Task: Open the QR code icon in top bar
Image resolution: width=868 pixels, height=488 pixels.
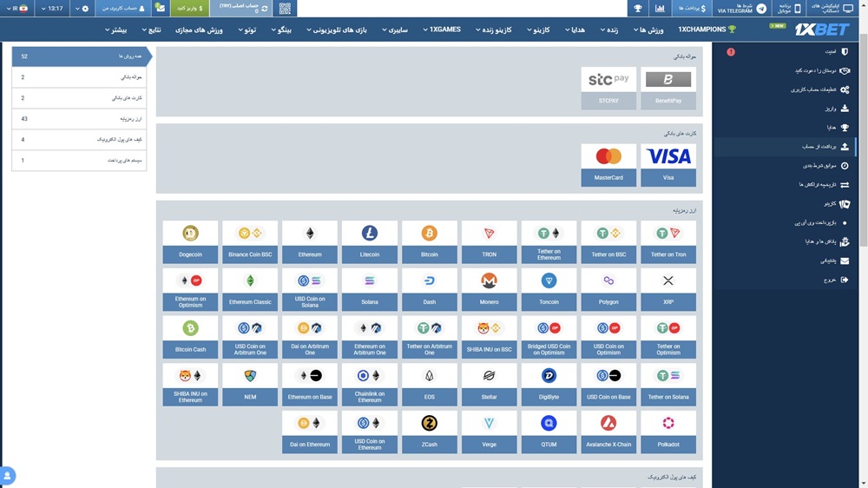Action: [x=285, y=9]
